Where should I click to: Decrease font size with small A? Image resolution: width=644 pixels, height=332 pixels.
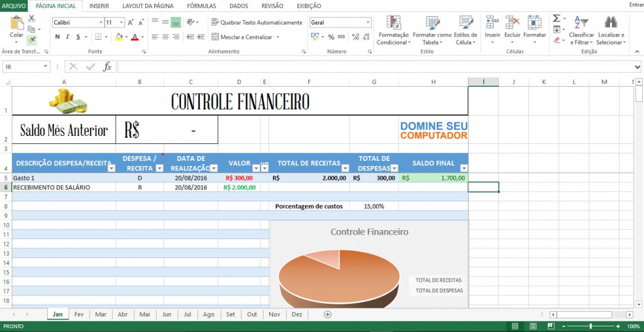pos(141,23)
